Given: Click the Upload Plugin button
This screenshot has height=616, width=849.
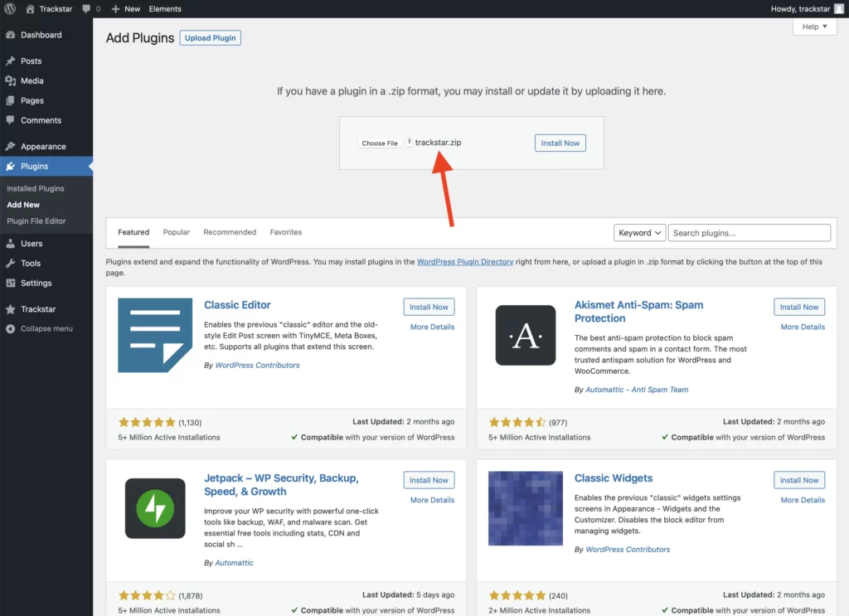Looking at the screenshot, I should (210, 38).
